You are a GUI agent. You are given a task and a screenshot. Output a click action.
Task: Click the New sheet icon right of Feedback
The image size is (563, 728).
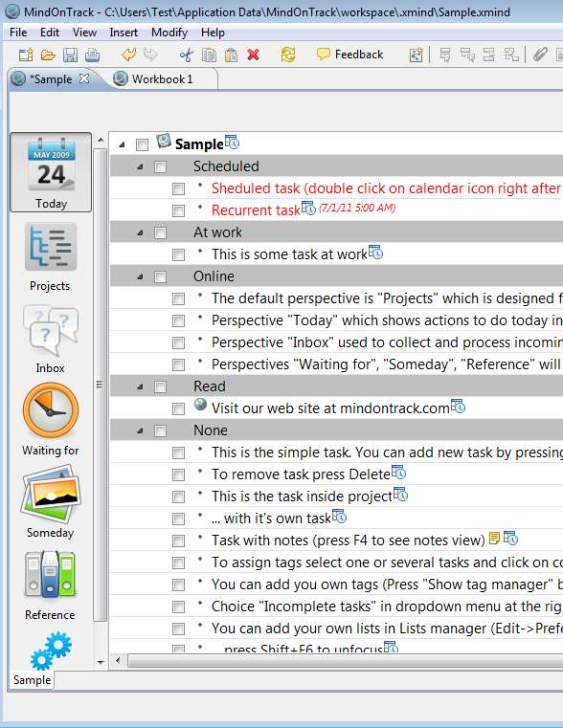(x=417, y=55)
